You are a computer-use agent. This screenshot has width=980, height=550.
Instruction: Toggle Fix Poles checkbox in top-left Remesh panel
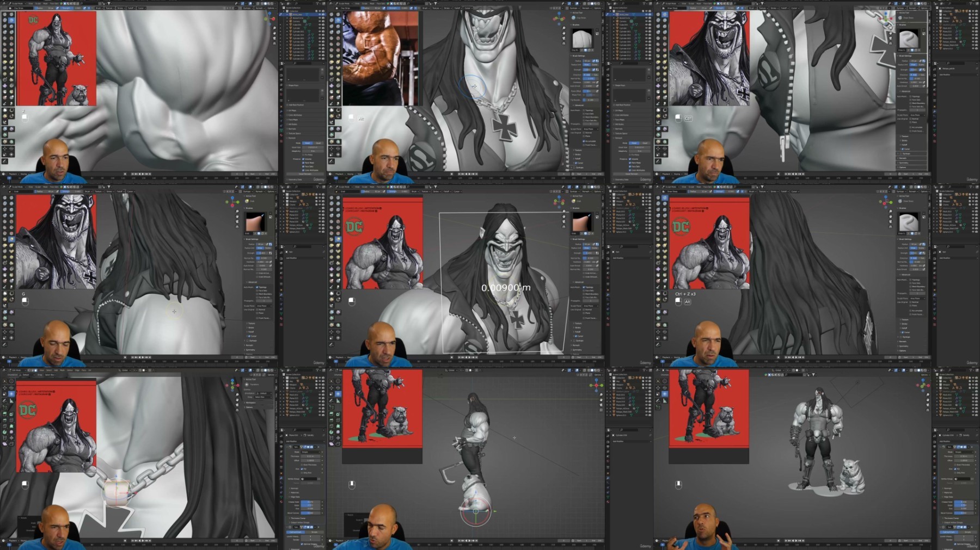tap(303, 155)
